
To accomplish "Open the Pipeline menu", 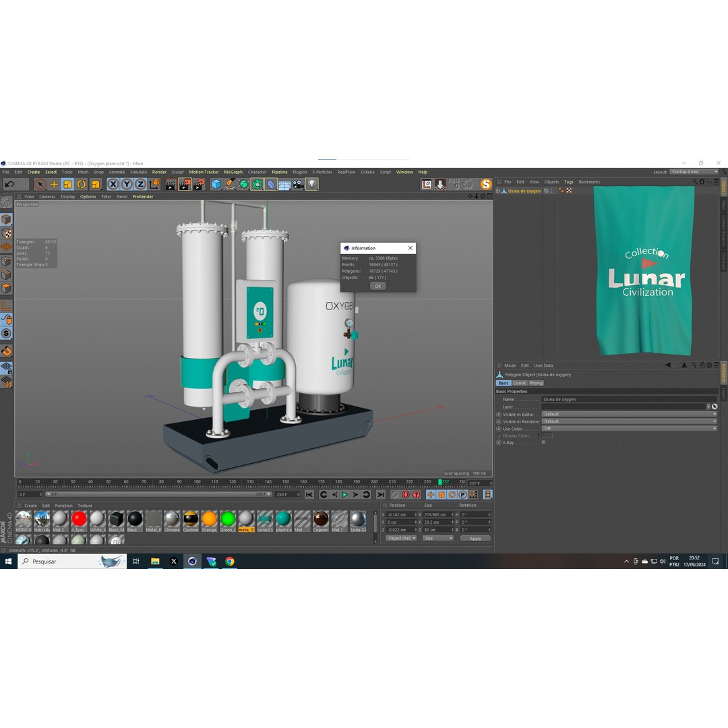I will click(x=280, y=173).
